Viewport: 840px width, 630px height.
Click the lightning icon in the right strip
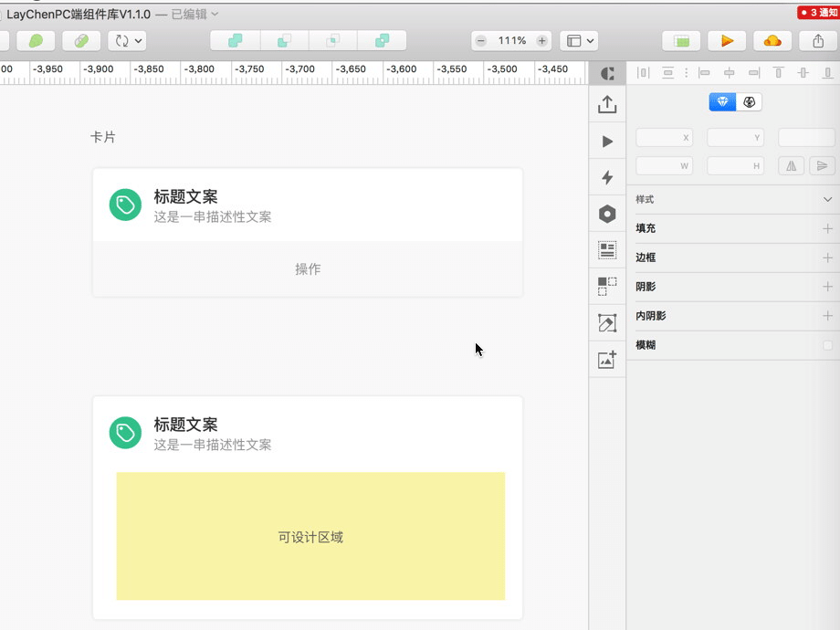(x=607, y=177)
